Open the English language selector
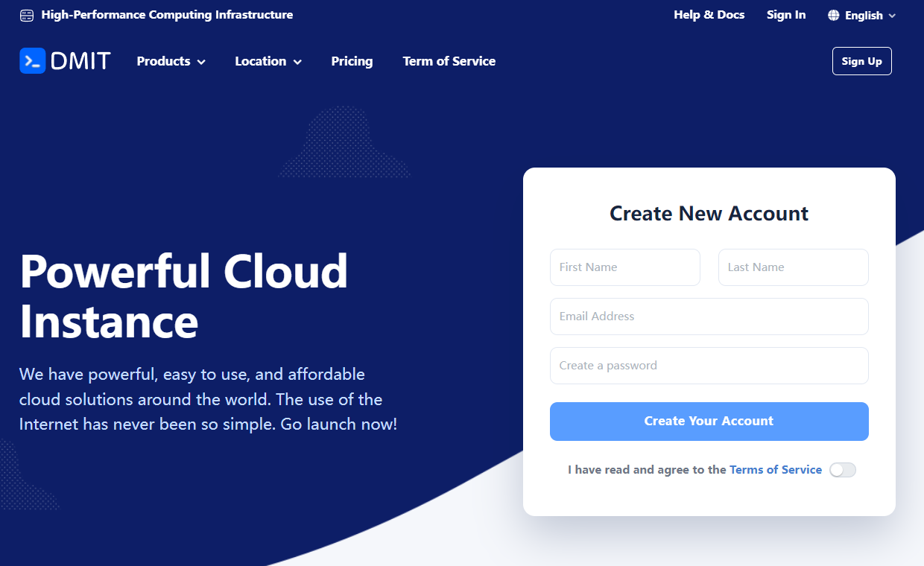924x566 pixels. (x=862, y=16)
